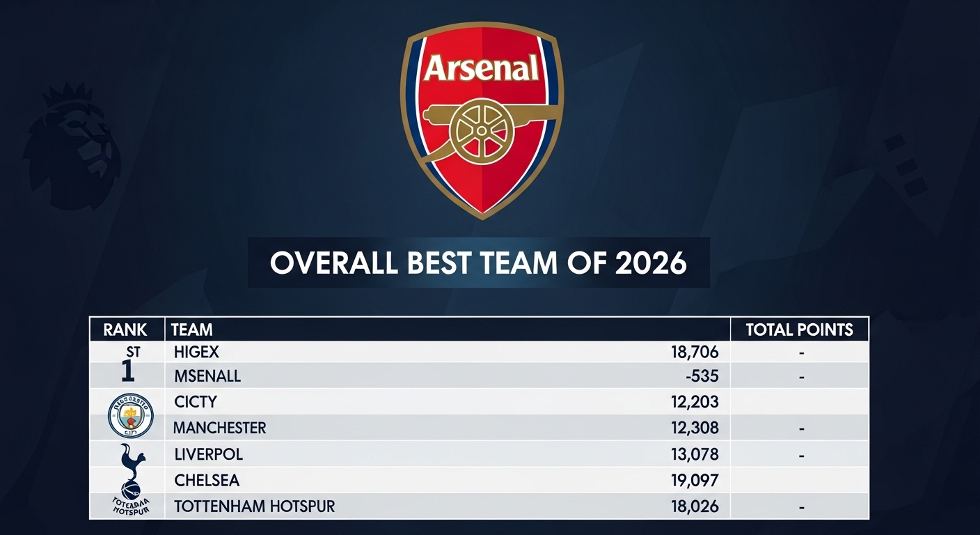The height and width of the screenshot is (535, 980).
Task: Select the TOTTENHAM HOTSPUR team name
Action: (254, 506)
